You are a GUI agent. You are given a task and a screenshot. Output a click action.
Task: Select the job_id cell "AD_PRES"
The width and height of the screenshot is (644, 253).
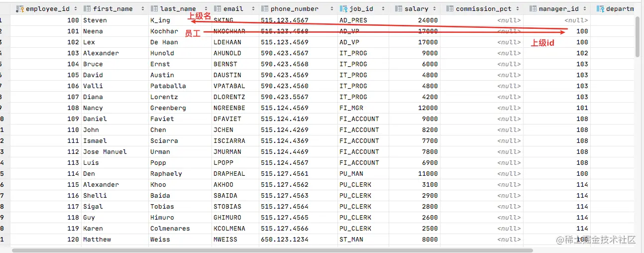pyautogui.click(x=353, y=20)
